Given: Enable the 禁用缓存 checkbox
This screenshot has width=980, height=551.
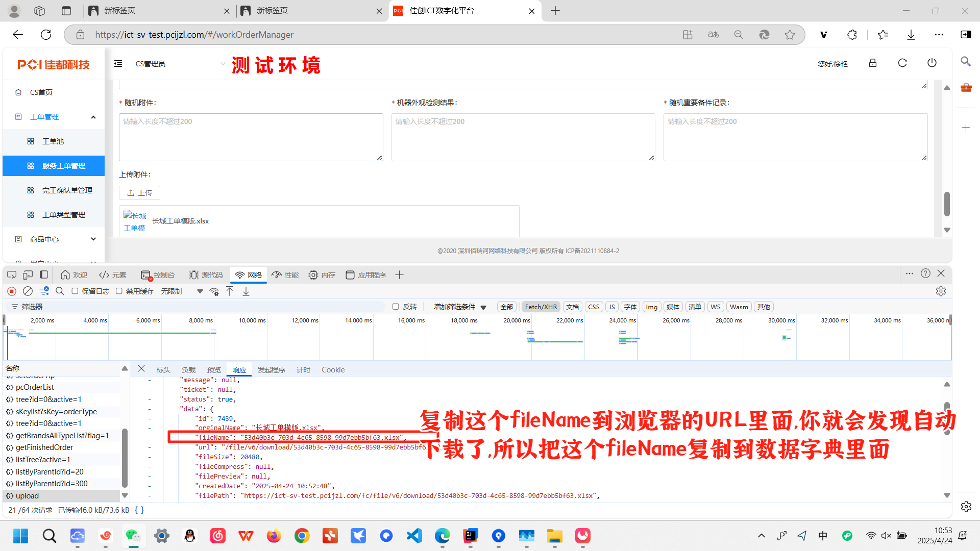Looking at the screenshot, I should [119, 291].
